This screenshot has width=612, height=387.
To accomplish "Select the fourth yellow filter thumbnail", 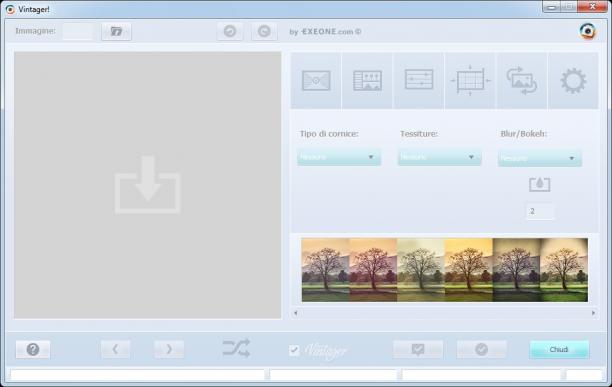I will tap(468, 270).
